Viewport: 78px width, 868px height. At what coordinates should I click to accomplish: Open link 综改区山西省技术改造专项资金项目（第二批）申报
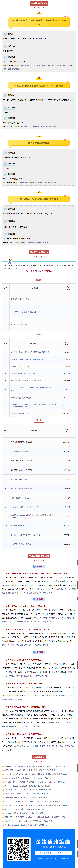pos(36,126)
